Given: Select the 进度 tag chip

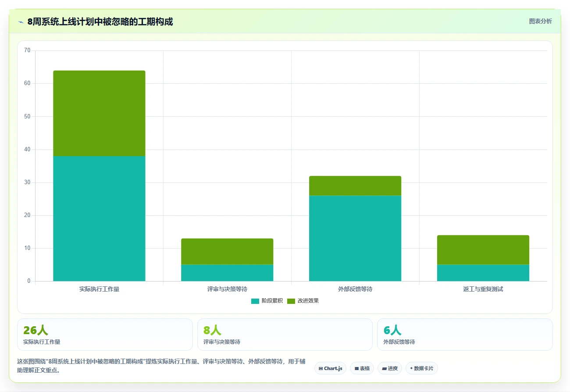Looking at the screenshot, I should (389, 368).
